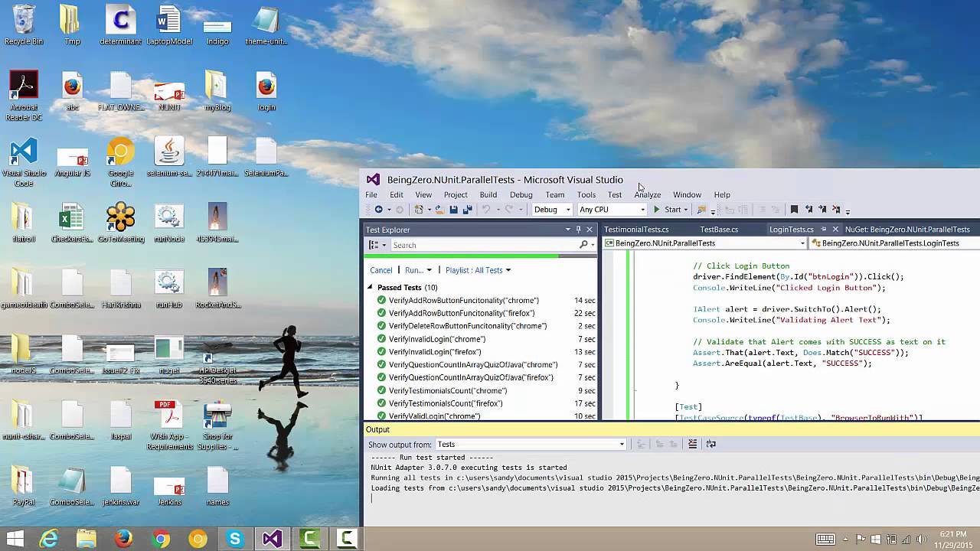
Task: Click the Cancel link in Test Explorer
Action: [x=381, y=270]
